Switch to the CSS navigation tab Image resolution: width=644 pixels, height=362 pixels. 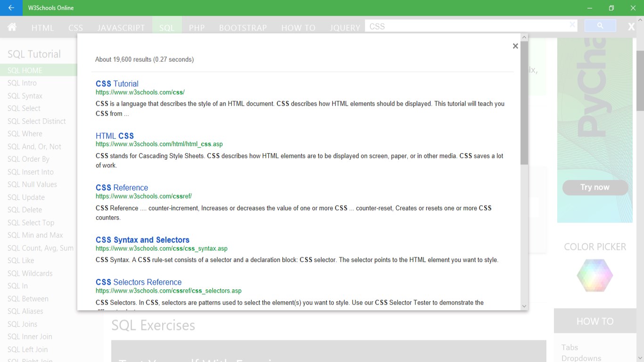click(75, 28)
